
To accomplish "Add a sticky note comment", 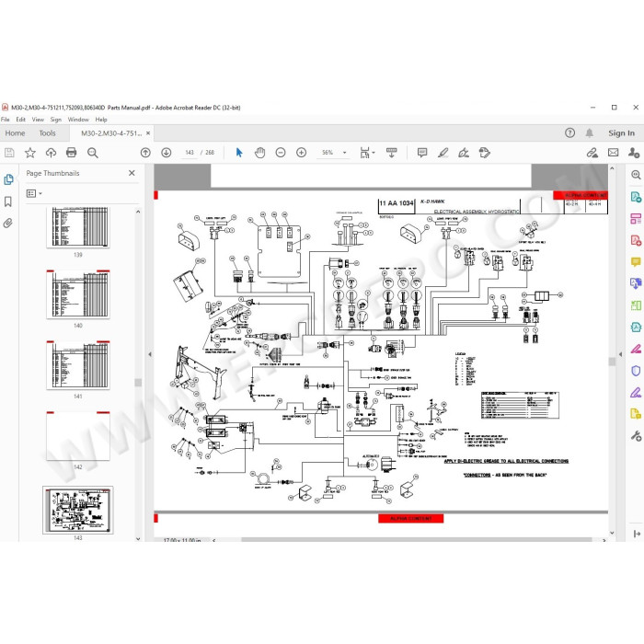I will 422,153.
